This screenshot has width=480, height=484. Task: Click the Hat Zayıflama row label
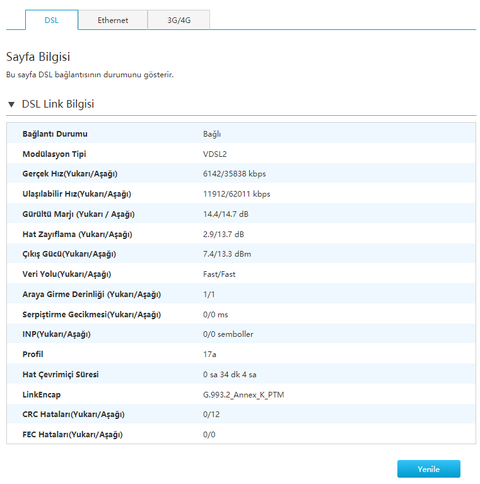click(x=77, y=234)
